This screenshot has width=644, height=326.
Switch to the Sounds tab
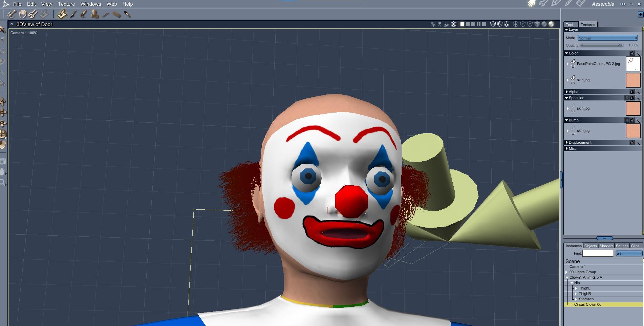pos(622,246)
